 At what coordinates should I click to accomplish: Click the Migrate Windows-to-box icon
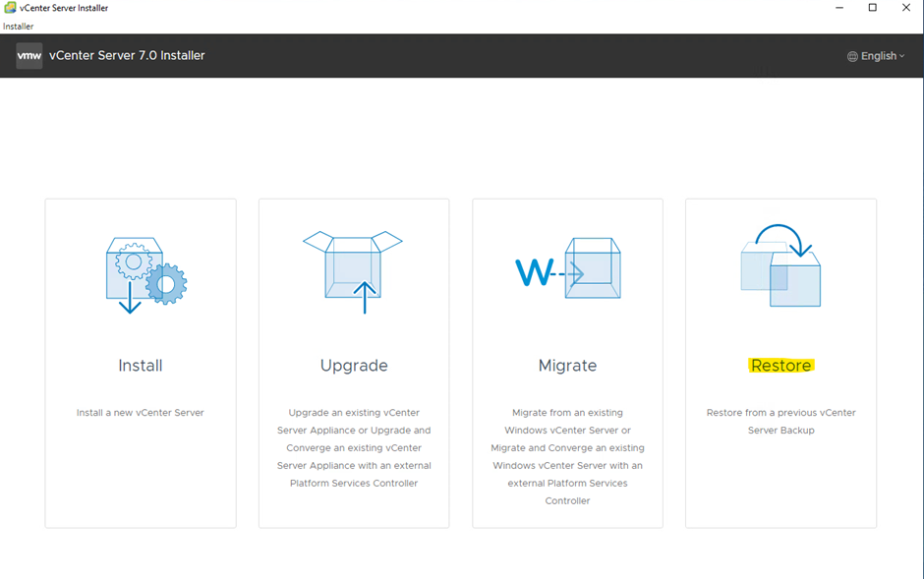pos(567,268)
